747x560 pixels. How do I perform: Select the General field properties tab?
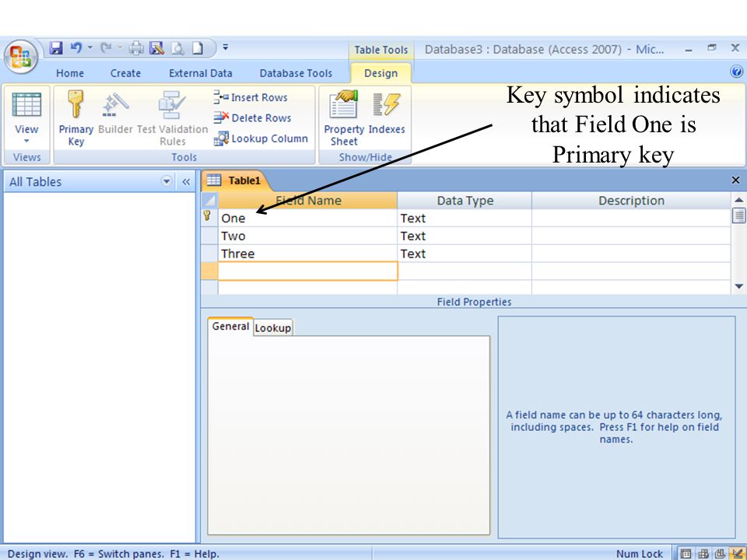(x=230, y=327)
